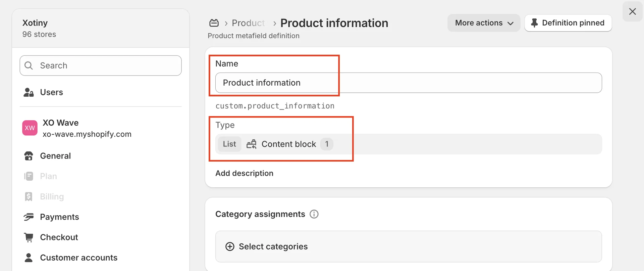Click Product metafield definition subtitle
Screen dimensions: 644x271
click(254, 36)
